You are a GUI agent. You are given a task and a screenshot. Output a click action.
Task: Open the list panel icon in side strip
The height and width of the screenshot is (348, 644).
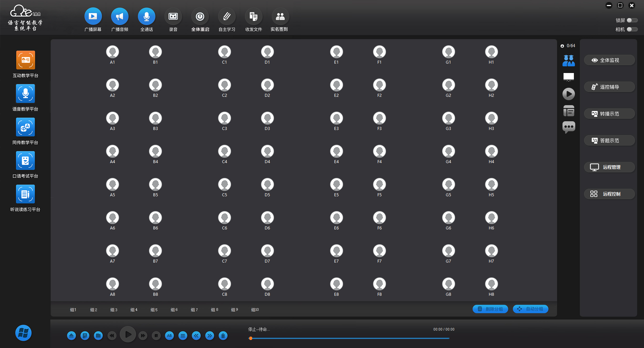(569, 111)
